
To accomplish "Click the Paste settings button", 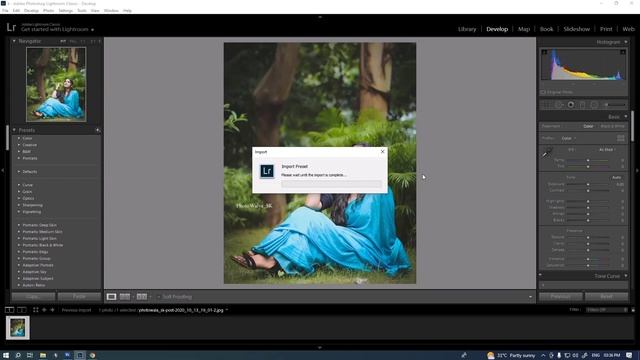I will 79,297.
